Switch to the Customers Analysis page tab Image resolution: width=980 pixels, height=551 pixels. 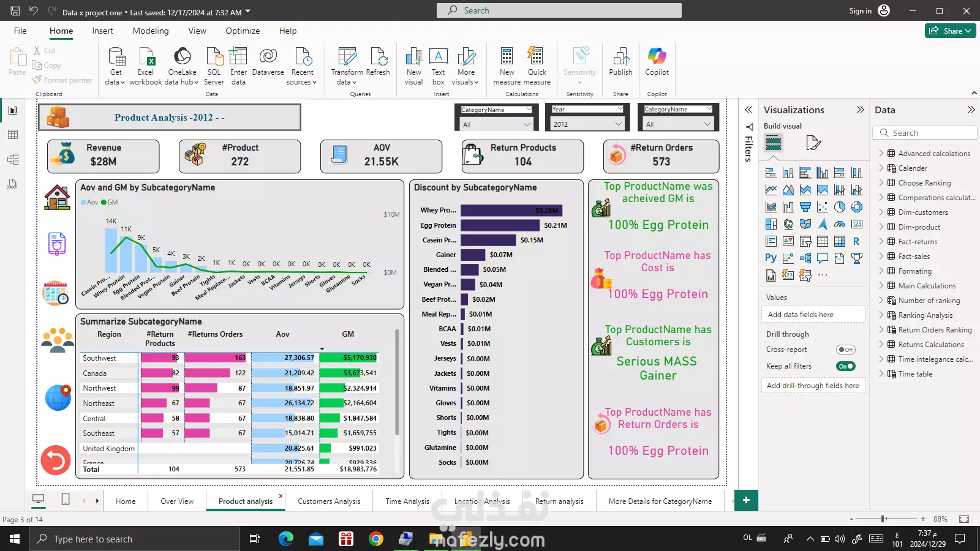pos(329,501)
